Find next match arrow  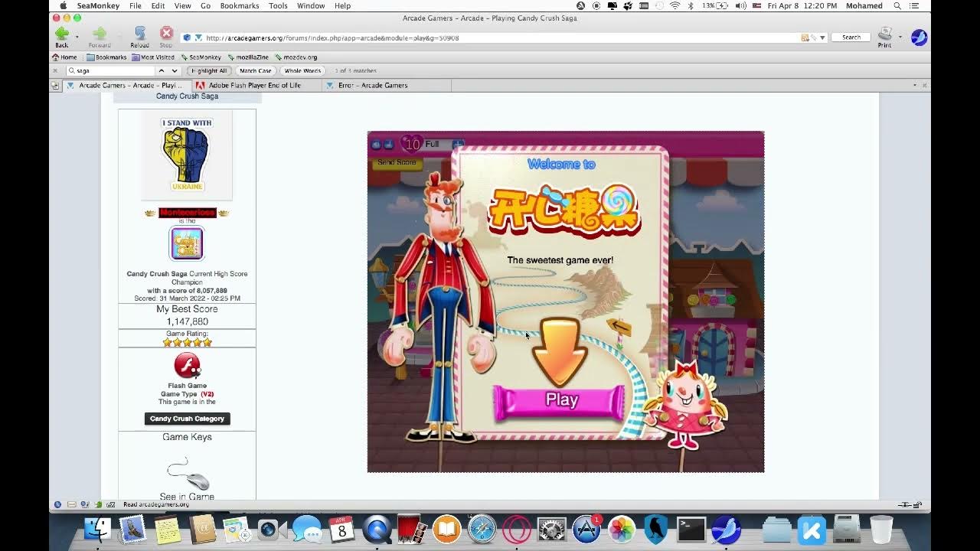coord(175,70)
